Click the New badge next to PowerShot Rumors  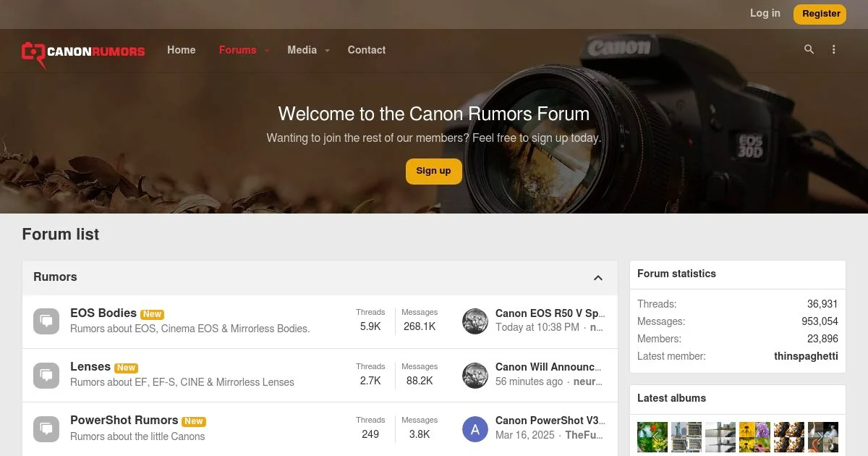[193, 421]
